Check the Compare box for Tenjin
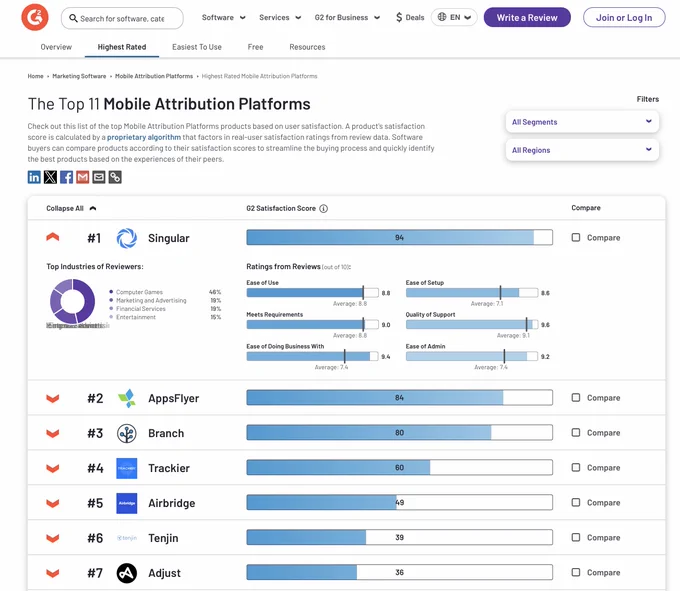The image size is (680, 591). (x=575, y=537)
